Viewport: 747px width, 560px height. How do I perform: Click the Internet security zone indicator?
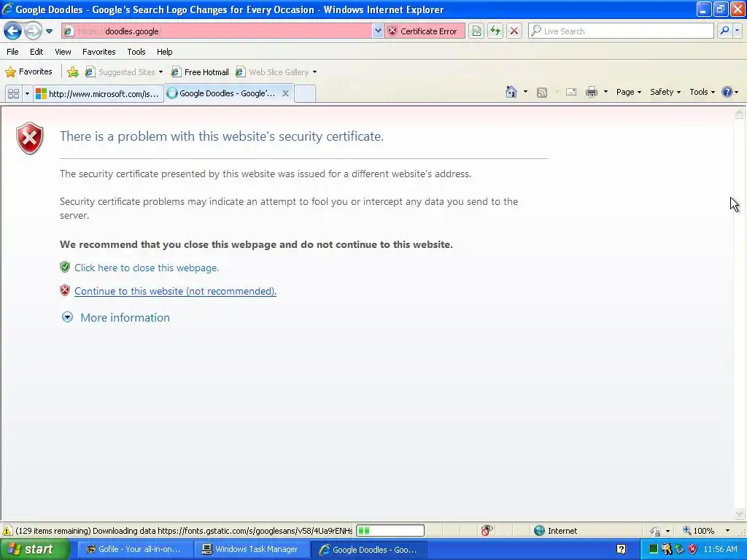click(x=555, y=531)
